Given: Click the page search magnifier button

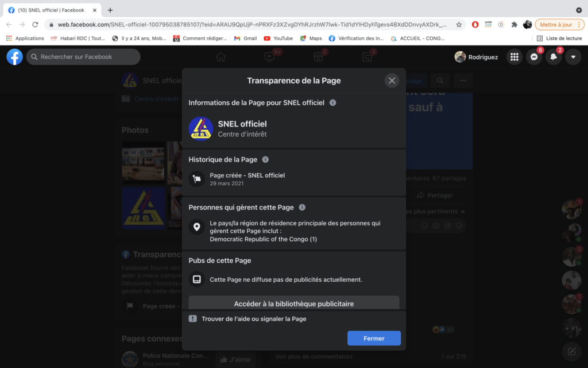Looking at the screenshot, I should point(440,80).
